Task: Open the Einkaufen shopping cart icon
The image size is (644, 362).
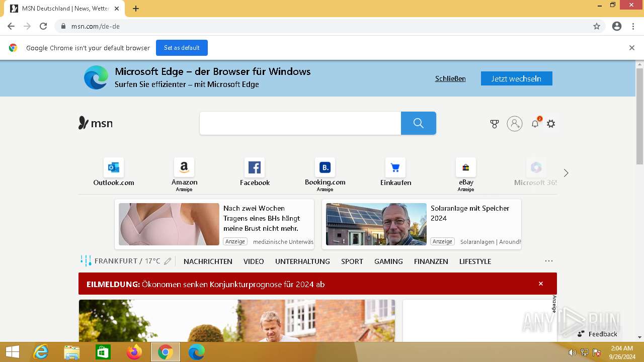Action: pyautogui.click(x=395, y=167)
